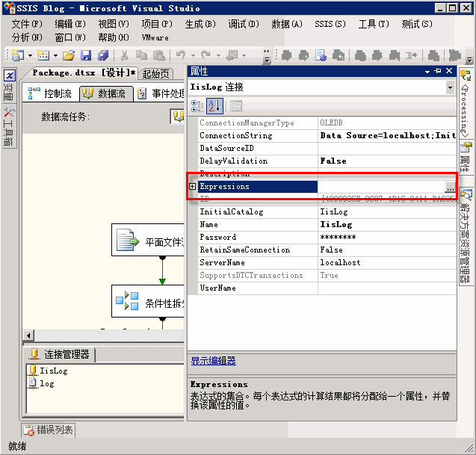Open the standard toolbar overflow options

pyautogui.click(x=267, y=56)
